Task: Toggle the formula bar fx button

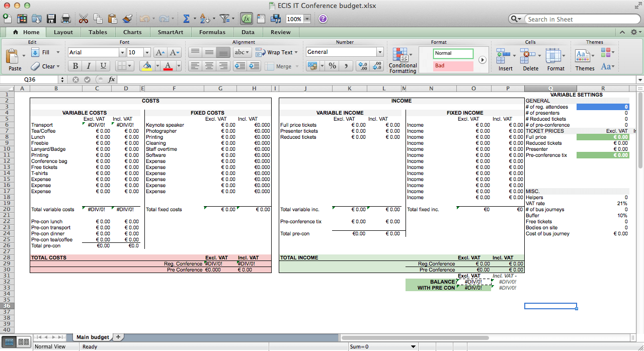Action: [246, 19]
